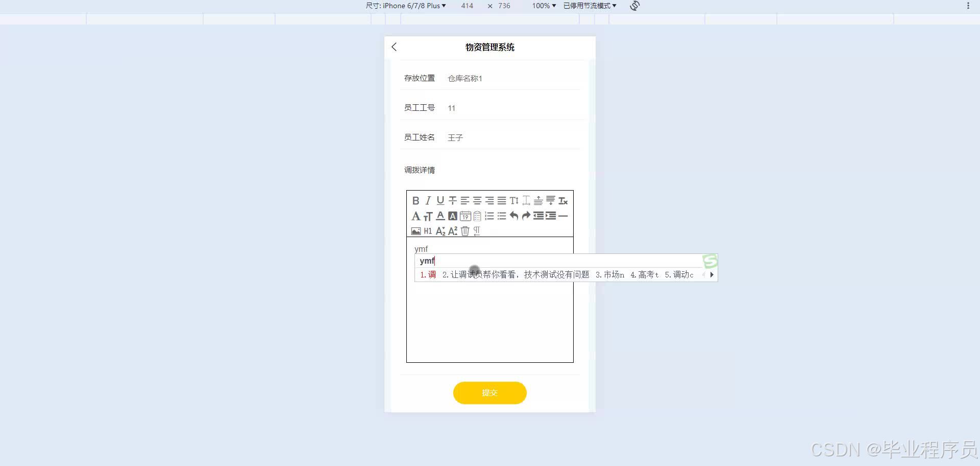Clear editor content with trash icon
Viewport: 980px width, 466px height.
pos(464,231)
